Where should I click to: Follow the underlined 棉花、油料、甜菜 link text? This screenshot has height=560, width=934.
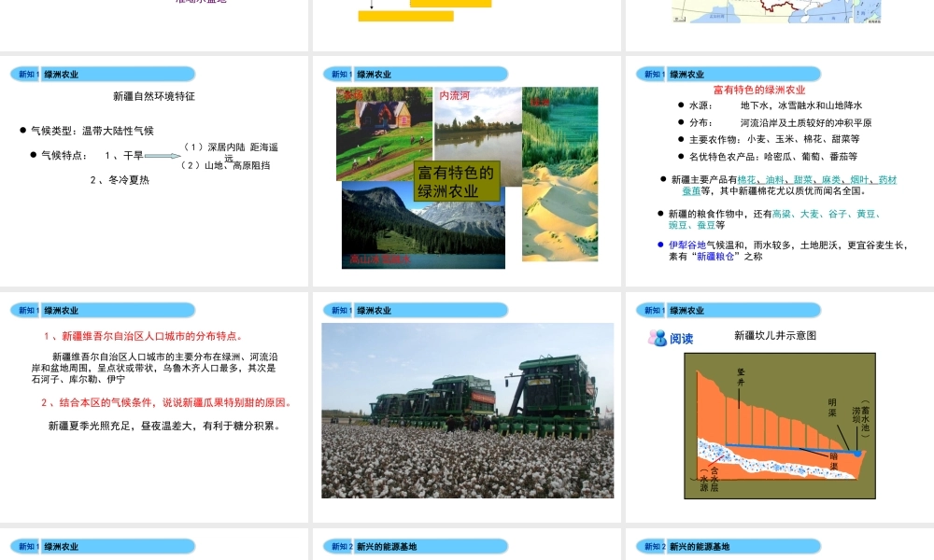click(817, 180)
